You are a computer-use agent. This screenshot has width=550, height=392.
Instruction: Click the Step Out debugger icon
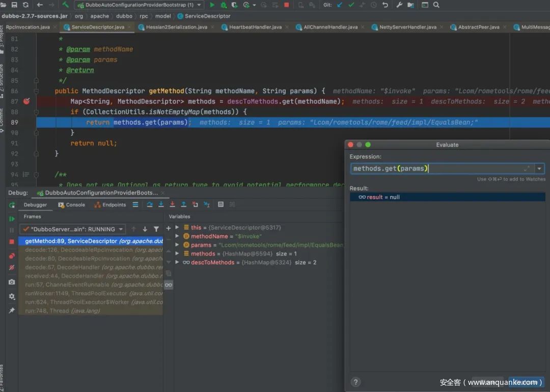click(x=183, y=205)
